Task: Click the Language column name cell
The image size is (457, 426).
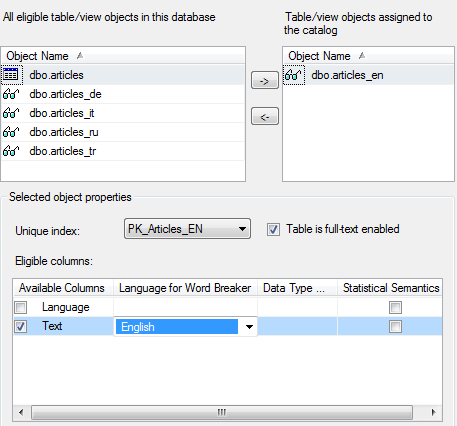Action: 66,307
